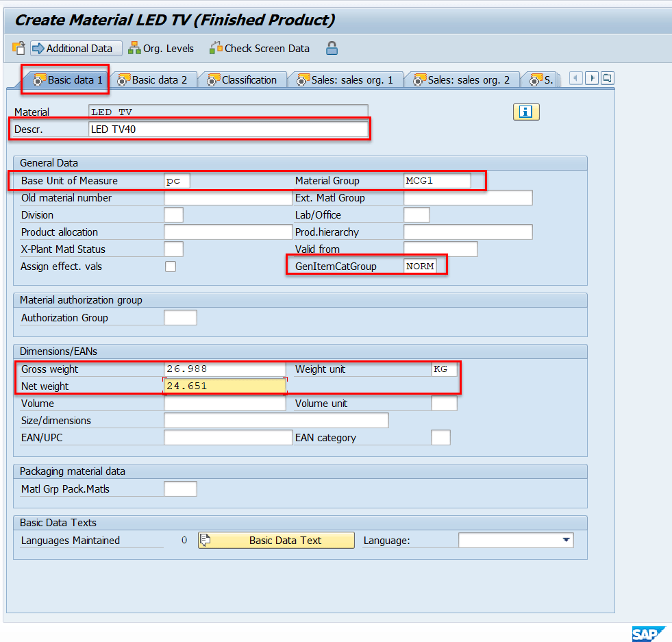Click the Ext. Matl Group field
672x642 pixels.
coord(468,198)
